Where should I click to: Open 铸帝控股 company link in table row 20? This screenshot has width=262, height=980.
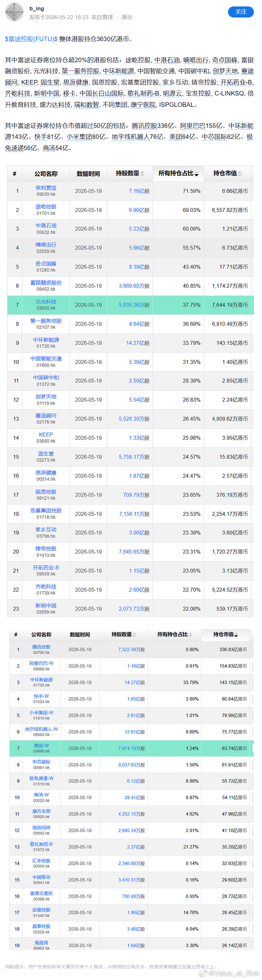point(46,548)
